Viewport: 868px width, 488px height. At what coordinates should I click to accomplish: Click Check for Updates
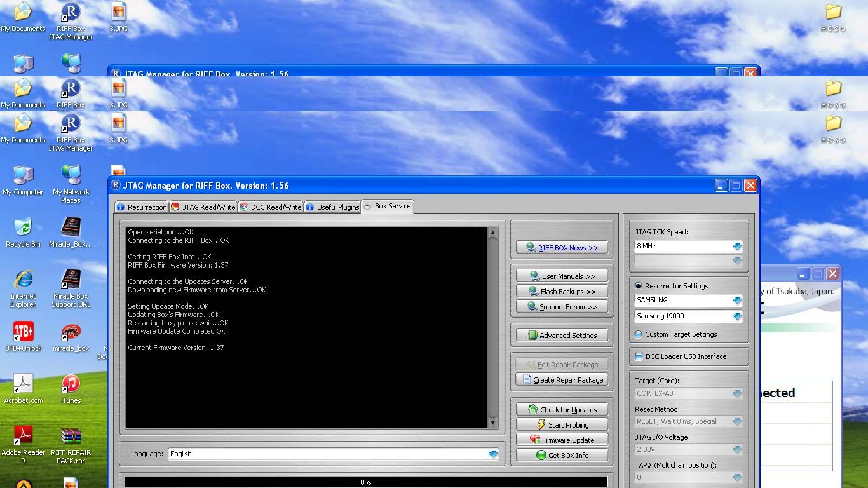coord(562,410)
